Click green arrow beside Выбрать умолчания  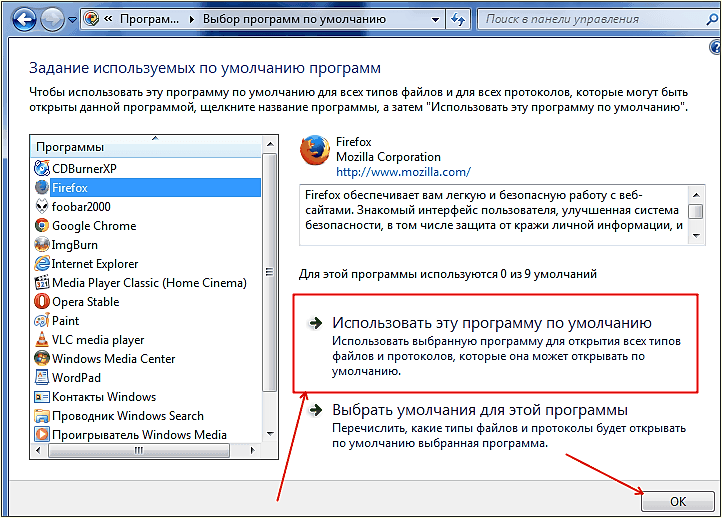[316, 410]
